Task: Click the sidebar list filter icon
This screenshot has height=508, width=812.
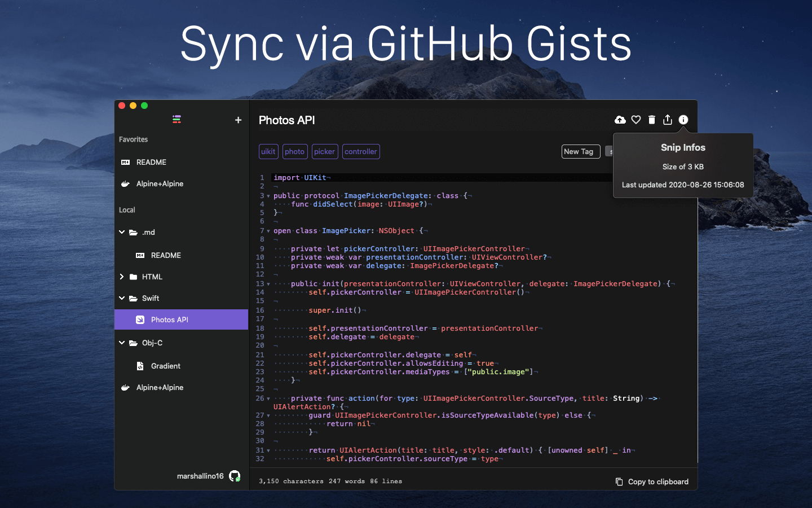Action: click(x=176, y=119)
